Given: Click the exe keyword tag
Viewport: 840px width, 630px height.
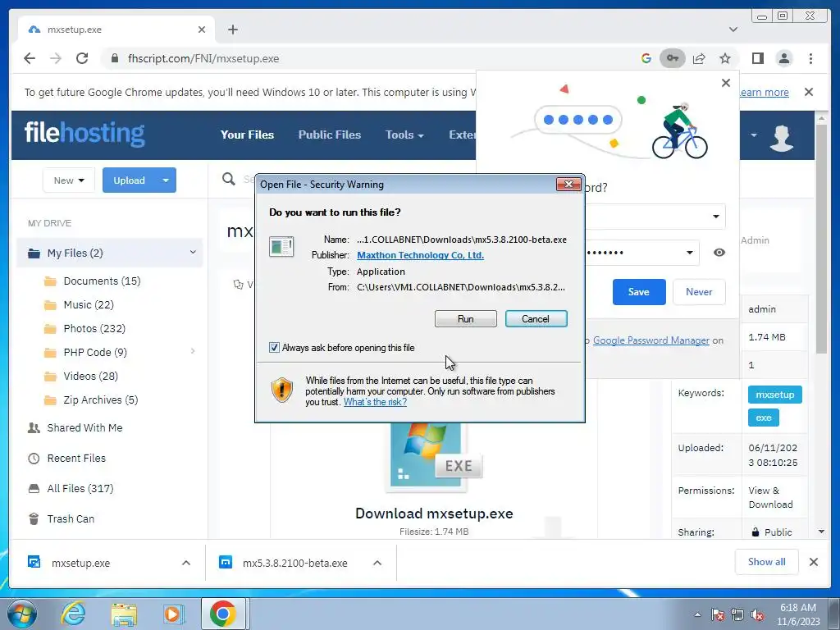Looking at the screenshot, I should pos(764,418).
